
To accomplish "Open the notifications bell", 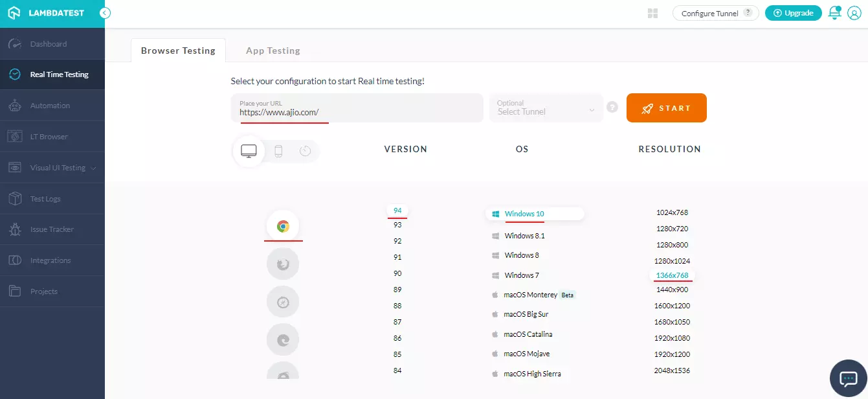I will click(834, 14).
